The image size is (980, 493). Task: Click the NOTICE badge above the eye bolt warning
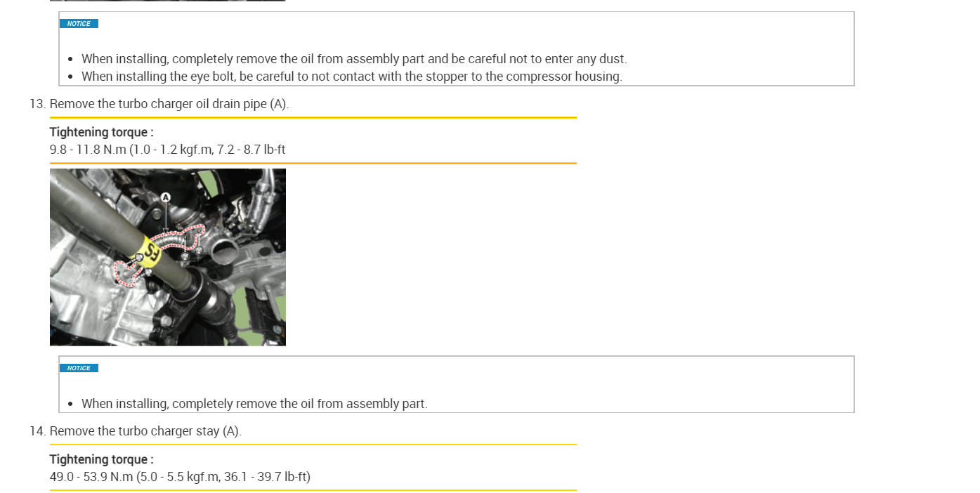(79, 24)
